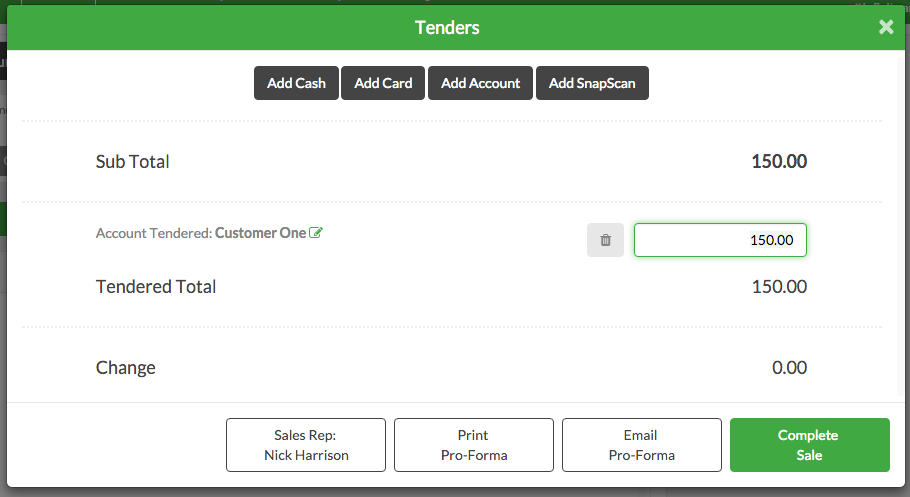Focus the tendered amount field

(x=720, y=240)
